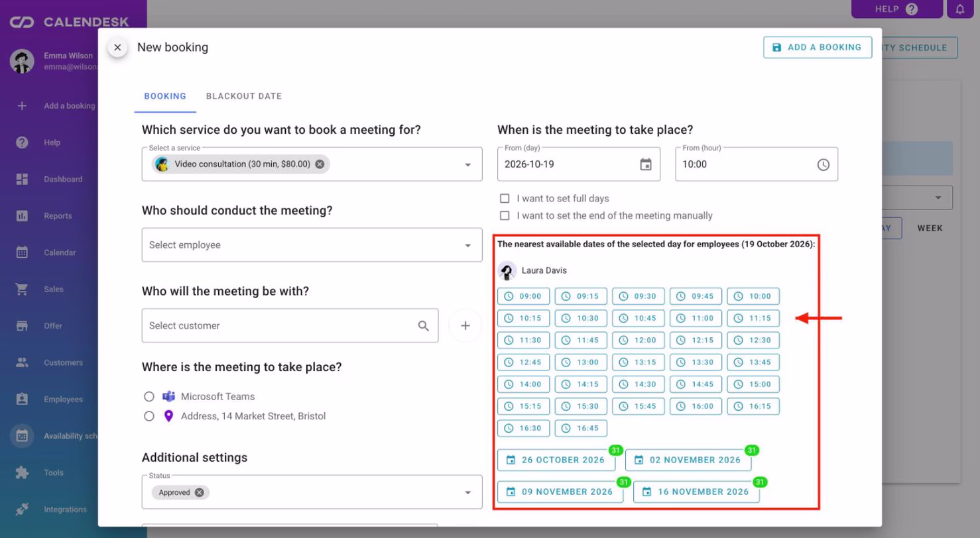Open the date picker calendar icon
980x538 pixels.
(x=645, y=164)
